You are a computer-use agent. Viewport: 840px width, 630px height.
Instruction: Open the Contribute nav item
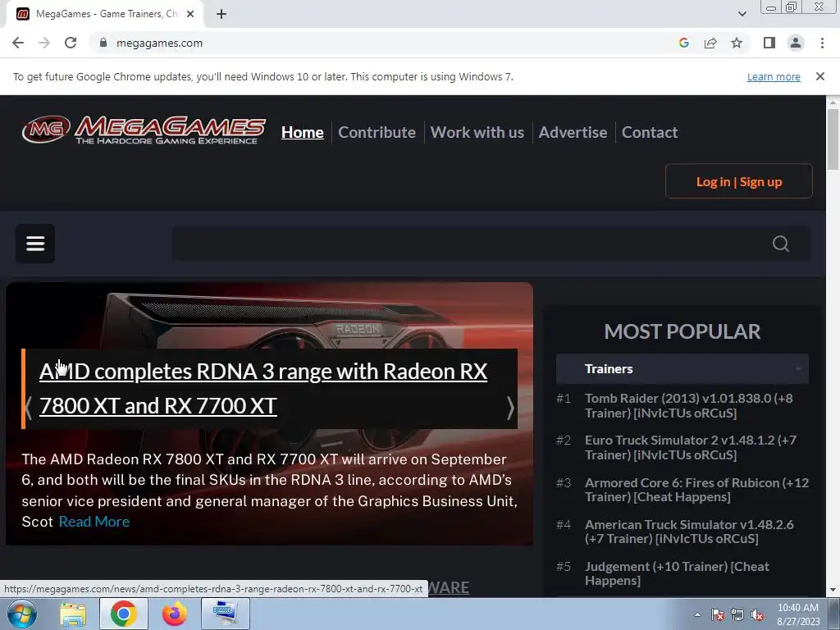(x=377, y=132)
